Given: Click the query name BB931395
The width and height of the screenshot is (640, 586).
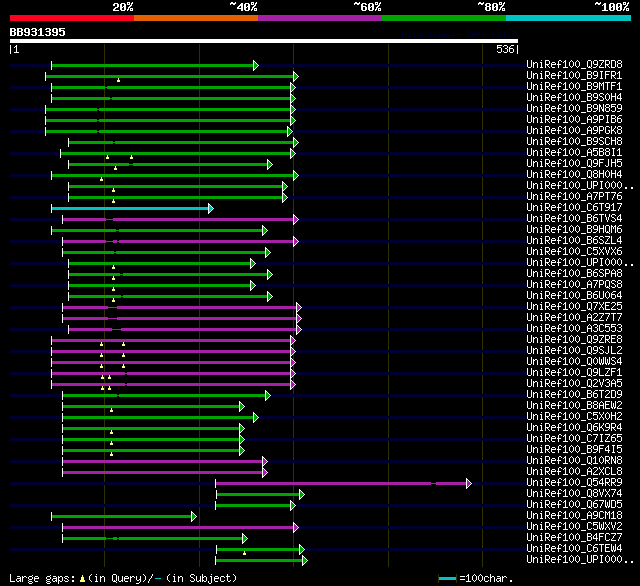Looking at the screenshot, I should point(38,32).
